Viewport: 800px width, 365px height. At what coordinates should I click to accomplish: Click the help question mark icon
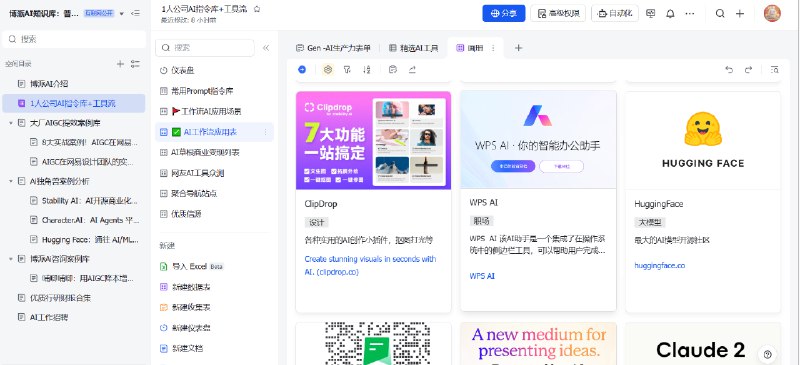pyautogui.click(x=768, y=354)
